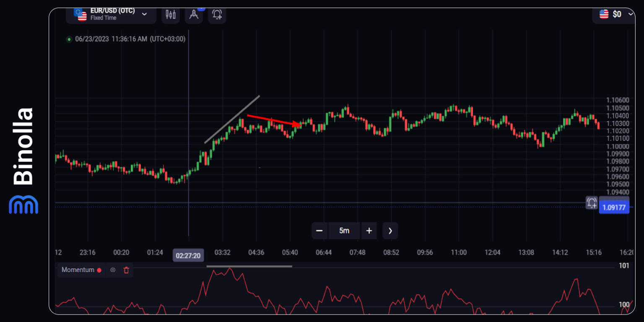The image size is (644, 322).
Task: Click the Momentum indicator label
Action: pos(78,270)
